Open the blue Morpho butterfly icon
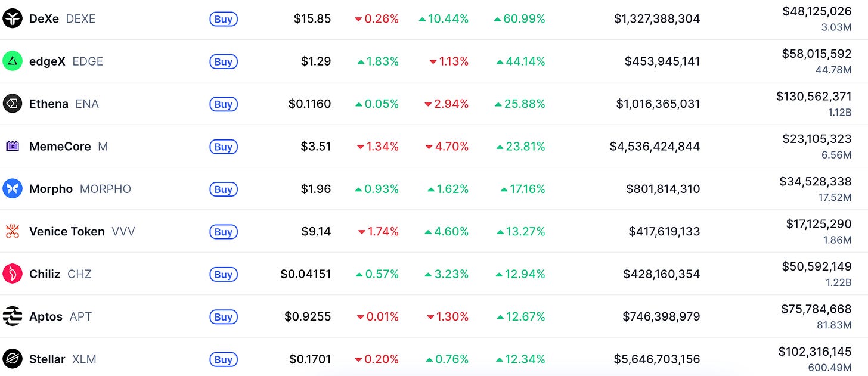Viewport: 868px width, 376px height. 12,189
